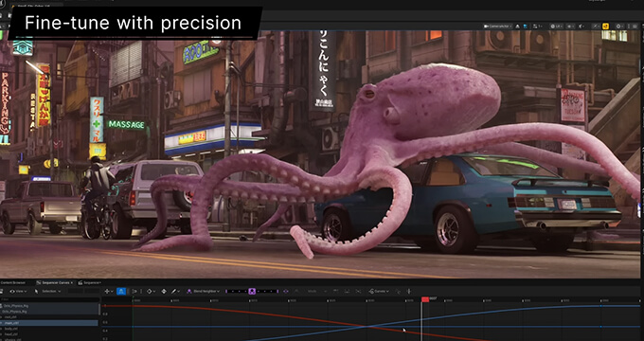
Task: Open the Sequencer tab
Action: tap(90, 282)
